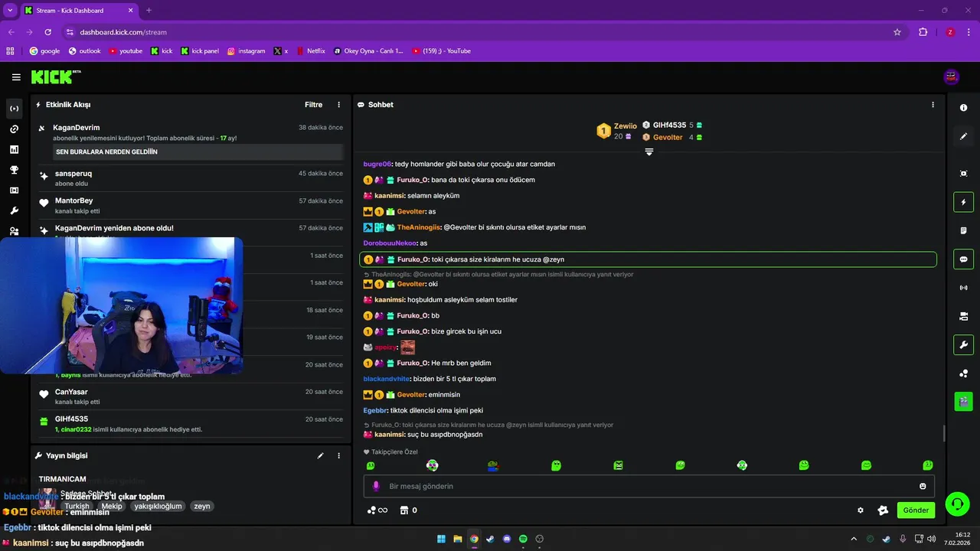Select sansperuq abone oldu activity entry
This screenshot has height=551, width=980.
[x=190, y=178]
